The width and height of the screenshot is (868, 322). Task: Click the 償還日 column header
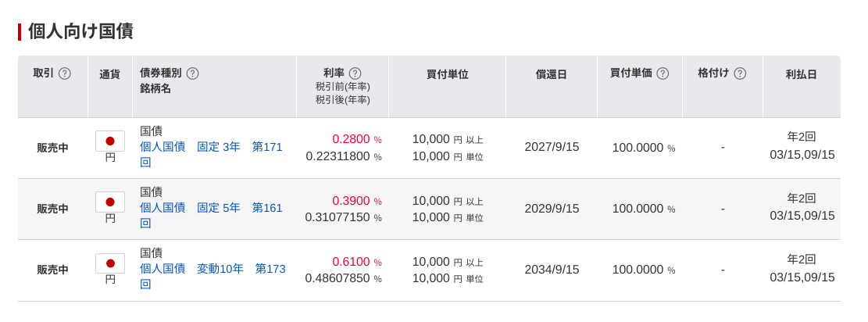point(552,74)
